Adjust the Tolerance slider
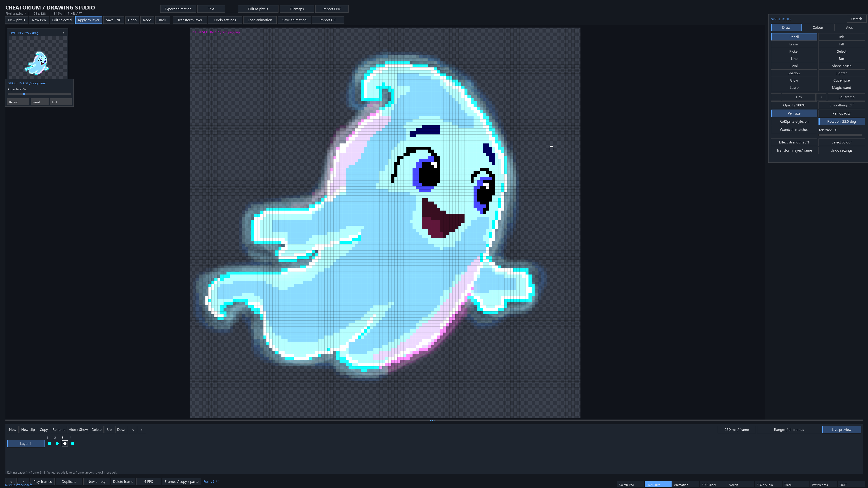 click(840, 135)
